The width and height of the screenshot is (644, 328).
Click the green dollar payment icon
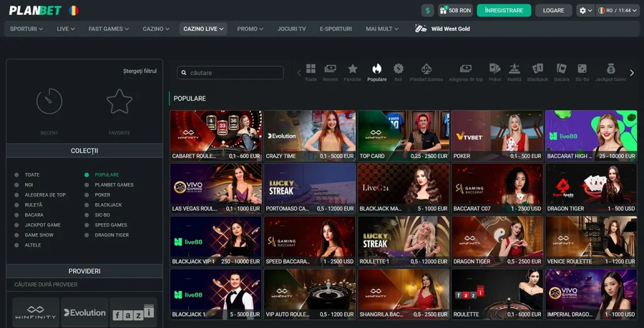[x=428, y=10]
